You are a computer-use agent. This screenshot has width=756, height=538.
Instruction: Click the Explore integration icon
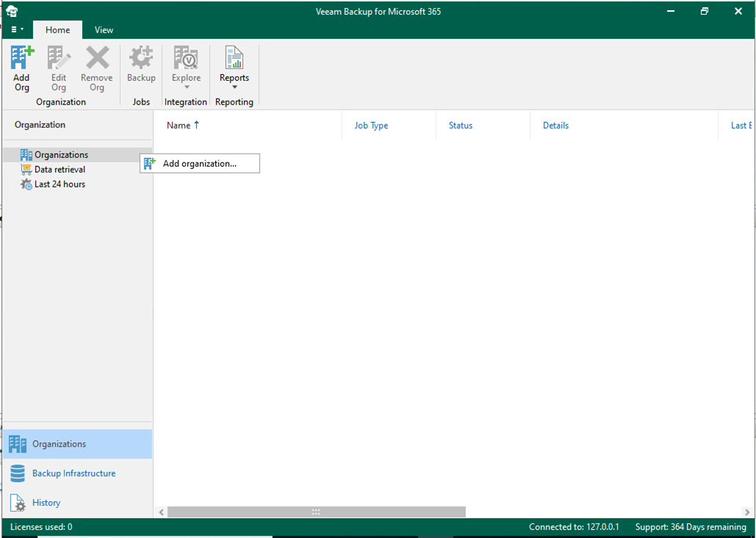[186, 58]
